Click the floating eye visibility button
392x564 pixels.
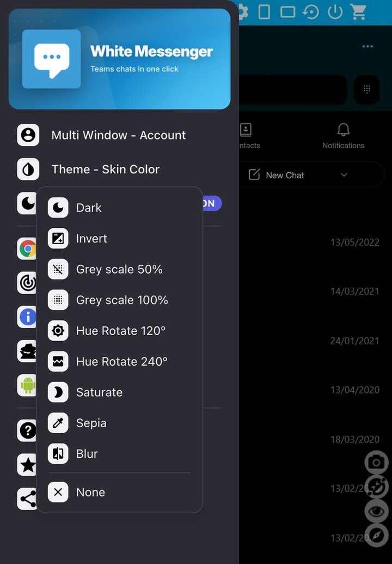tap(376, 511)
